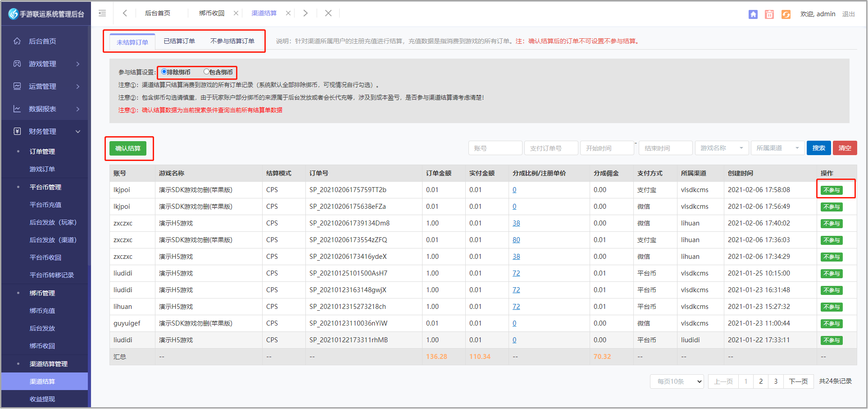Viewport: 868px width, 409px height.
Task: Click 不参与 for order SP_20210206175638eFZa
Action: (832, 207)
